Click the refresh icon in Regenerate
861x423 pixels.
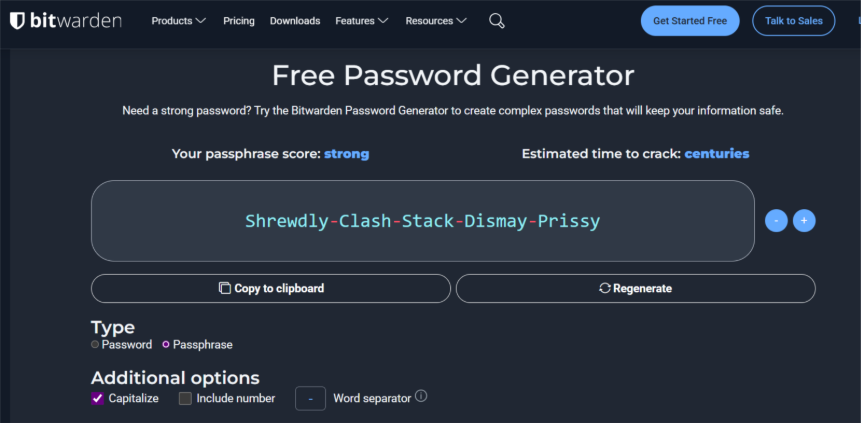click(605, 288)
